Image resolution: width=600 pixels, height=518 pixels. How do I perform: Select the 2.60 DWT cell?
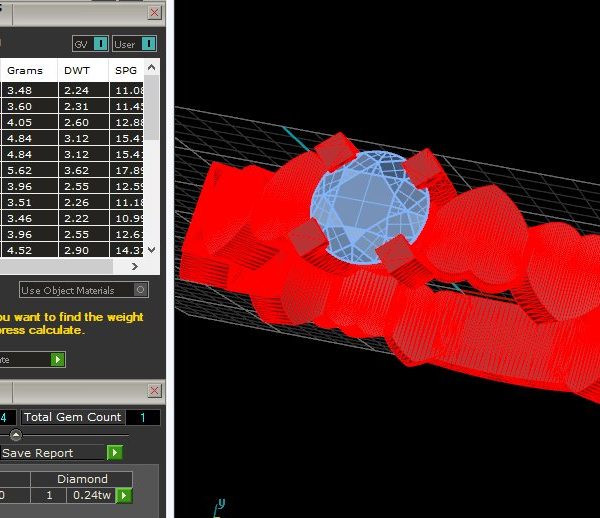(84, 122)
